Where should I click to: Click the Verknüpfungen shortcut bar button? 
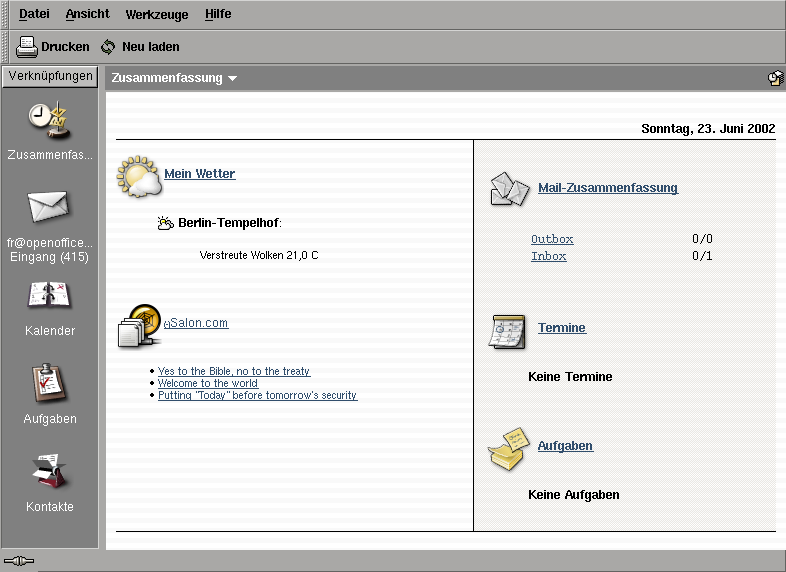(x=50, y=77)
